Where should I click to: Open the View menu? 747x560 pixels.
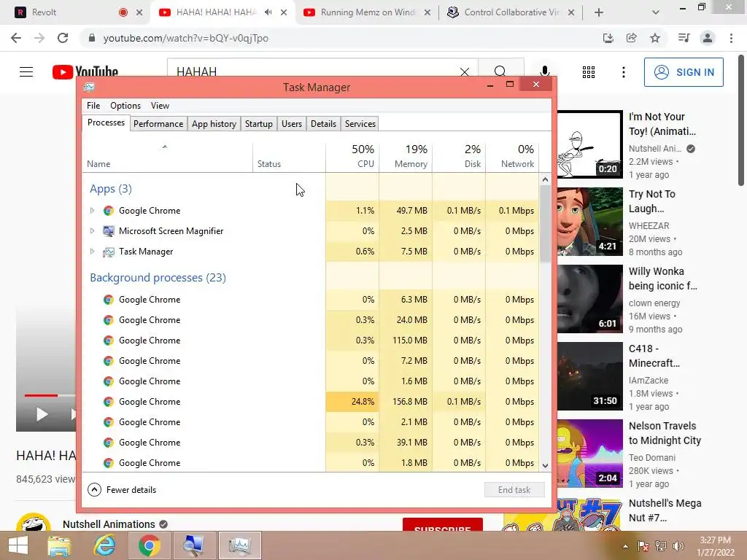(160, 106)
